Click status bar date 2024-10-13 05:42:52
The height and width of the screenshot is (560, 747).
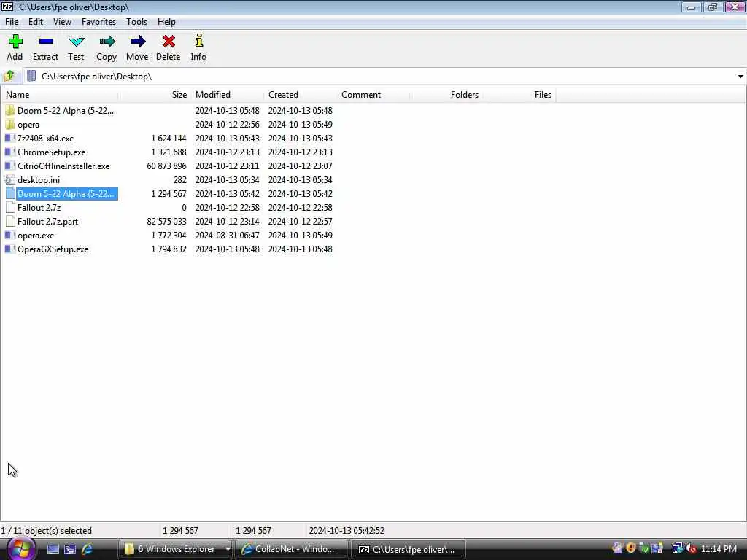(x=347, y=531)
